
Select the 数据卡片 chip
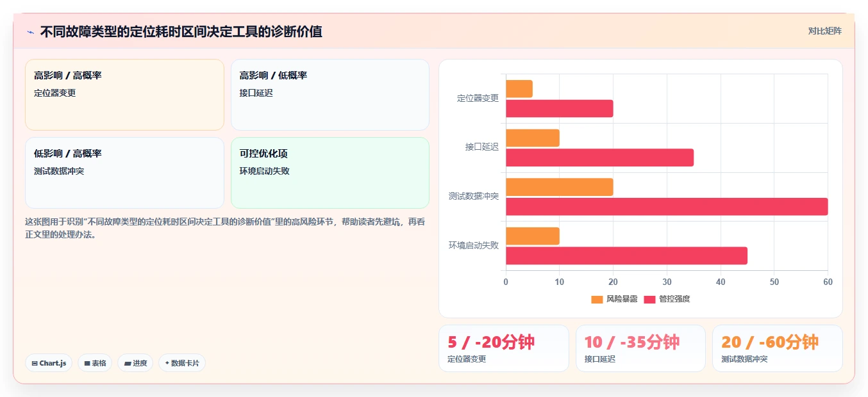coord(182,363)
